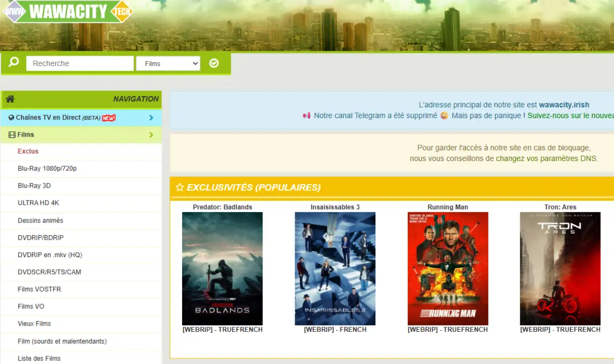Open the Films category dropdown
This screenshot has width=614, height=364.
pos(168,63)
